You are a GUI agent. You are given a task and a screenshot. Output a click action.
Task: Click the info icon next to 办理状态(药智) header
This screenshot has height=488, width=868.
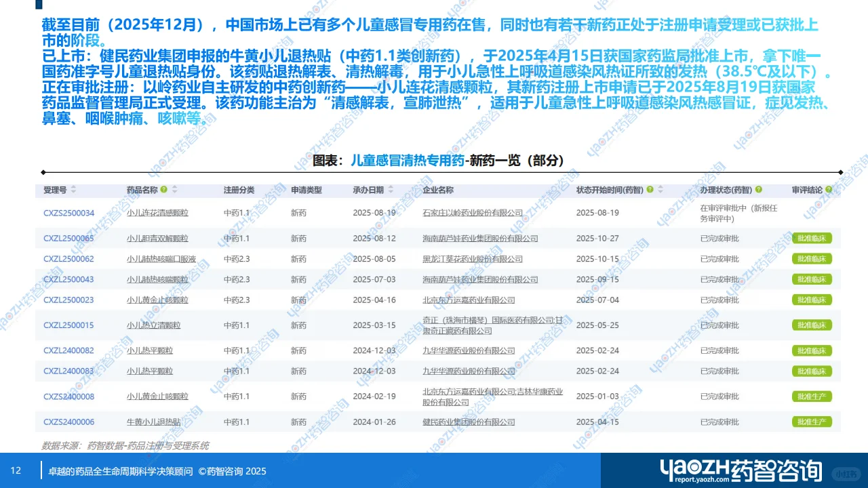click(758, 190)
